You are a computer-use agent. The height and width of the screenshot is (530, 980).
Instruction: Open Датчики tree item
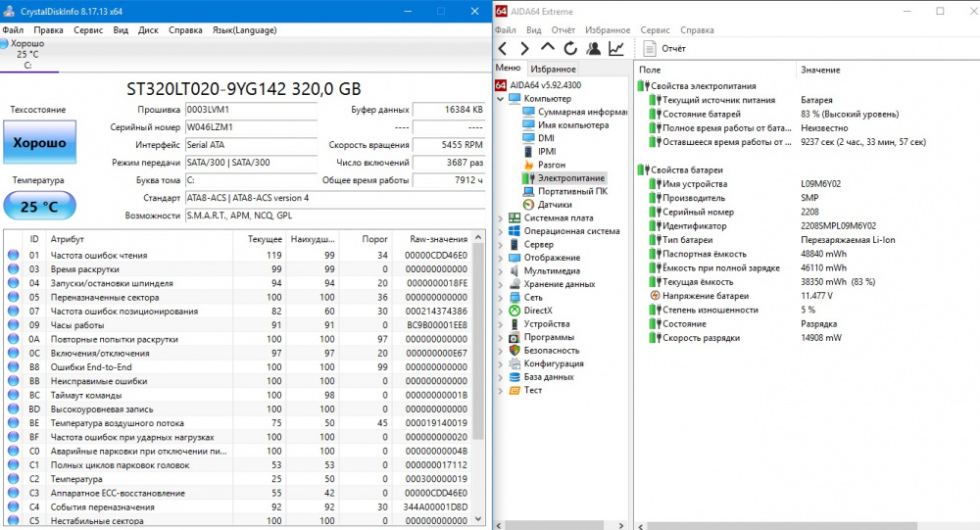[555, 205]
